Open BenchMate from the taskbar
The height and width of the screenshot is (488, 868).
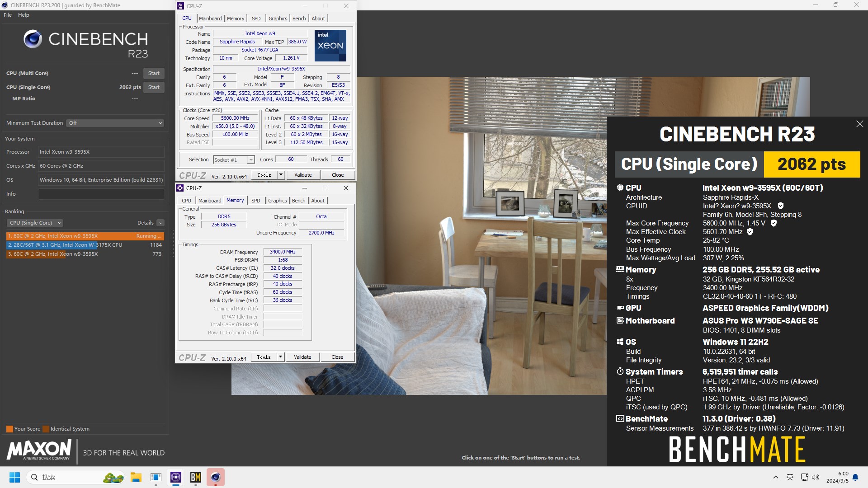point(196,477)
